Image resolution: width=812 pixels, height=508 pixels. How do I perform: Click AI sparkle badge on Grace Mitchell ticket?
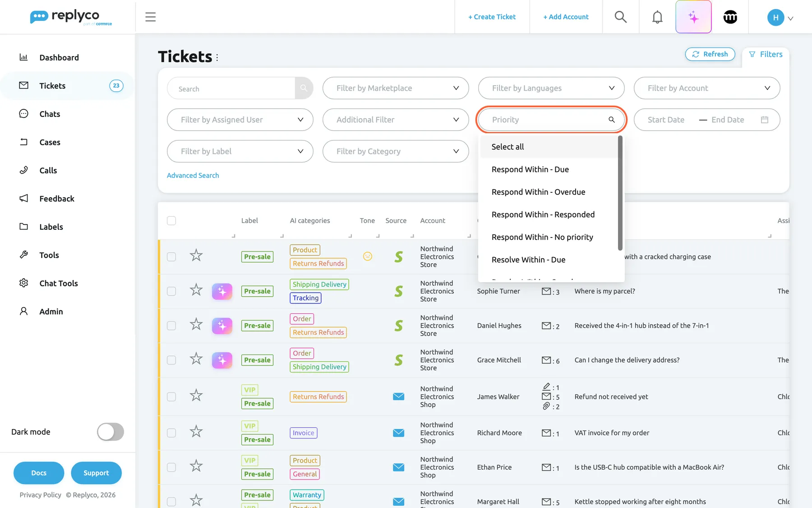[222, 360]
